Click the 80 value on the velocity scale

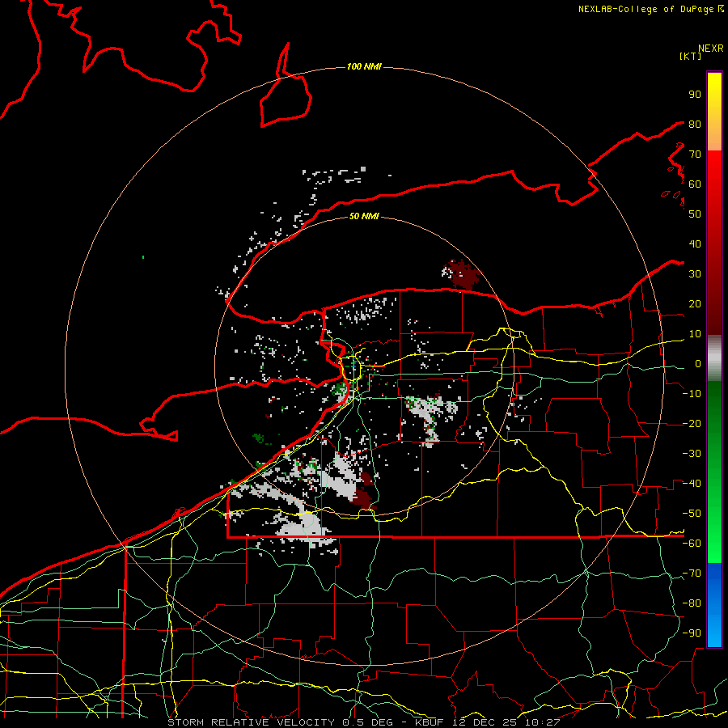click(695, 125)
